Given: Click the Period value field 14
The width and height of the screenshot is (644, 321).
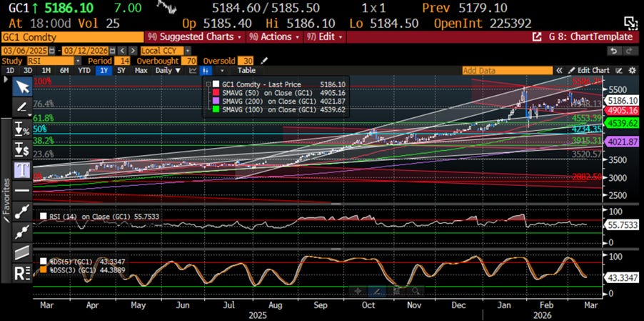Looking at the screenshot, I should (x=122, y=61).
